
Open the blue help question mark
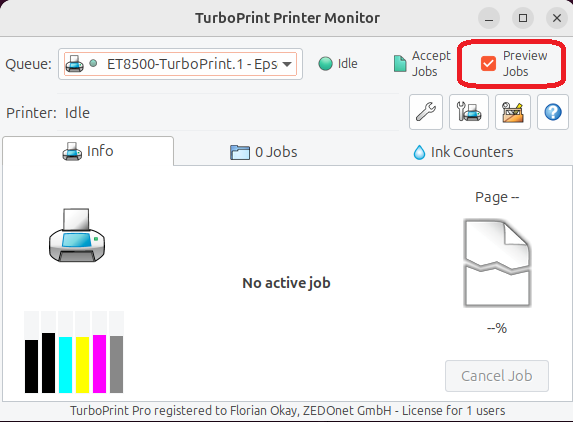(553, 112)
